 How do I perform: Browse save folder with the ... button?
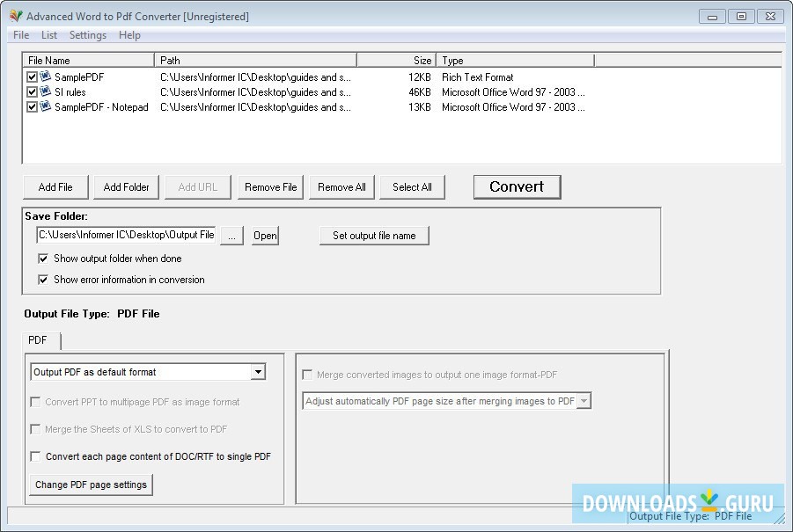tap(231, 236)
